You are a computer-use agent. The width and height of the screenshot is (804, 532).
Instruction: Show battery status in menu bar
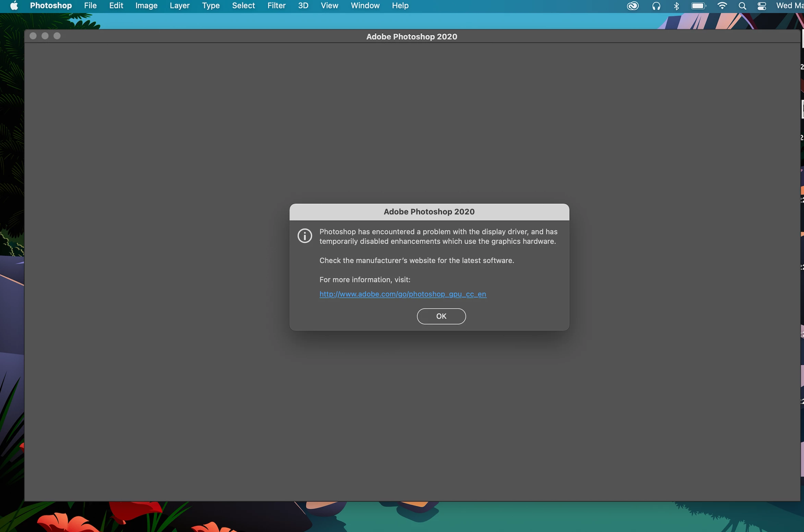[698, 6]
